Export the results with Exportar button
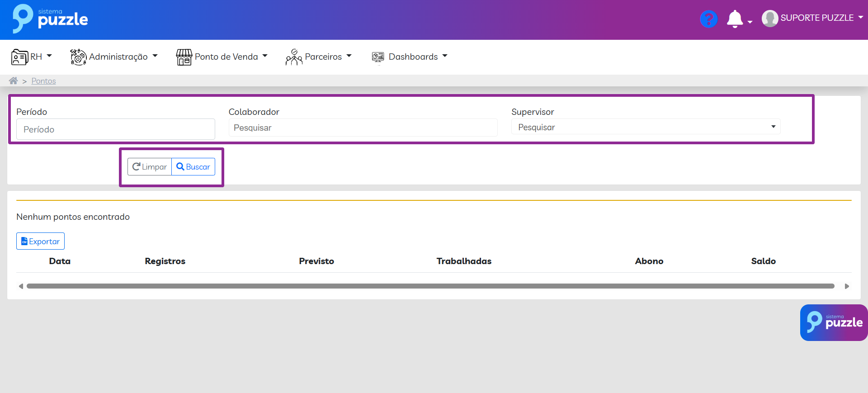This screenshot has width=868, height=393. [x=40, y=241]
